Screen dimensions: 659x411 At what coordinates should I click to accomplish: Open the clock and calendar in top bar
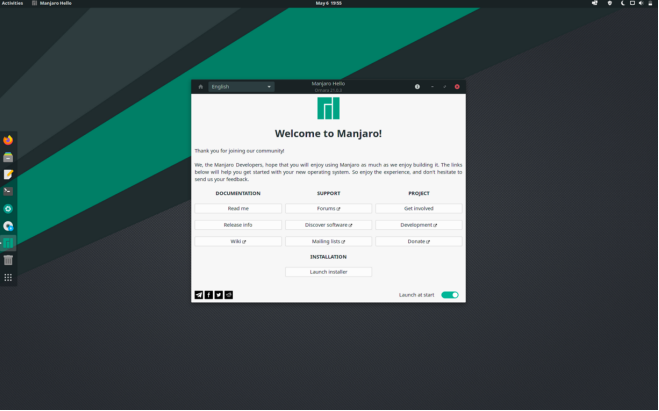(x=328, y=3)
